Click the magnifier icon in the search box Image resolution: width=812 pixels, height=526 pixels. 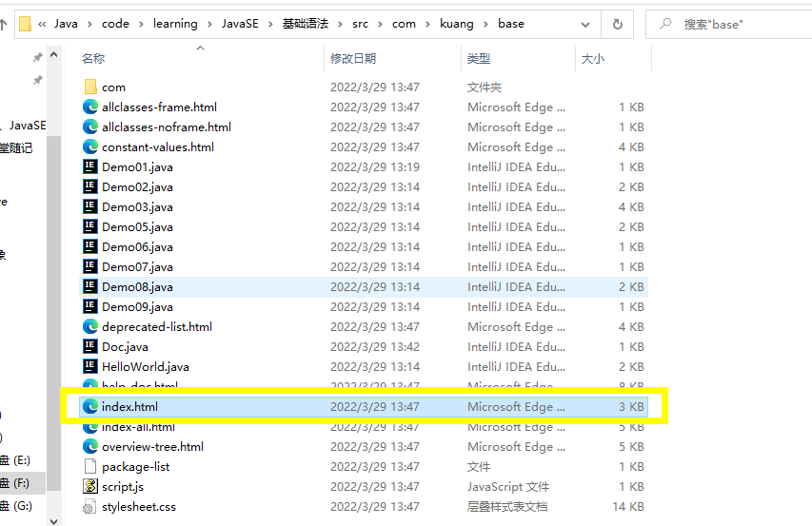point(665,24)
